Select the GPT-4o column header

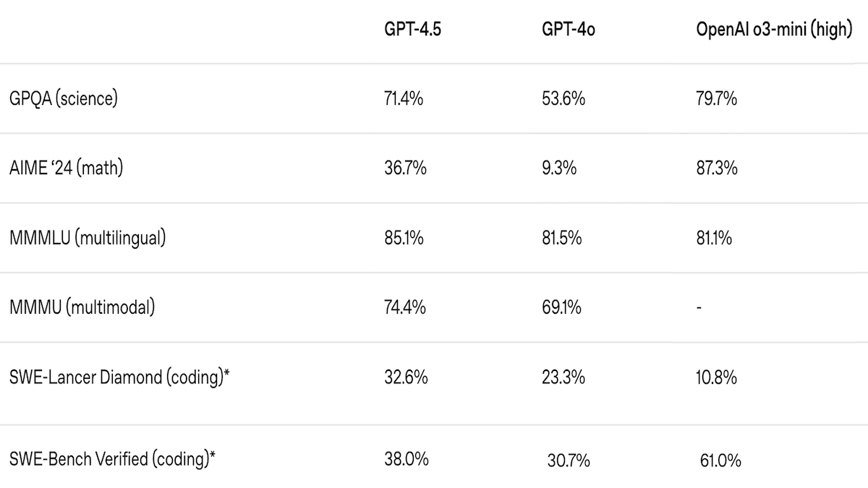click(569, 30)
